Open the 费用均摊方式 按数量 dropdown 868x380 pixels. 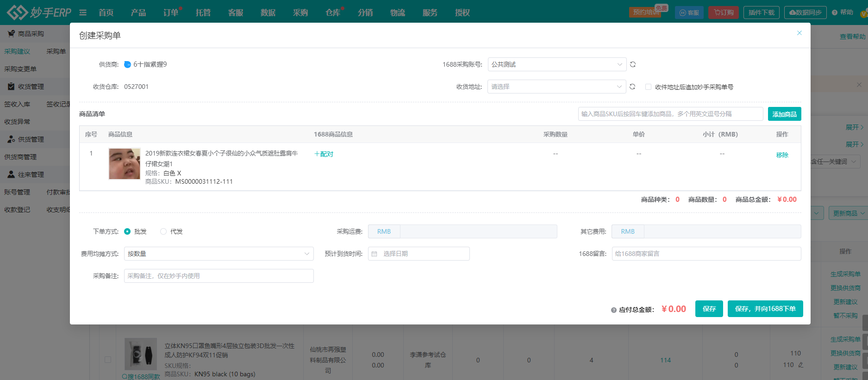pyautogui.click(x=219, y=254)
